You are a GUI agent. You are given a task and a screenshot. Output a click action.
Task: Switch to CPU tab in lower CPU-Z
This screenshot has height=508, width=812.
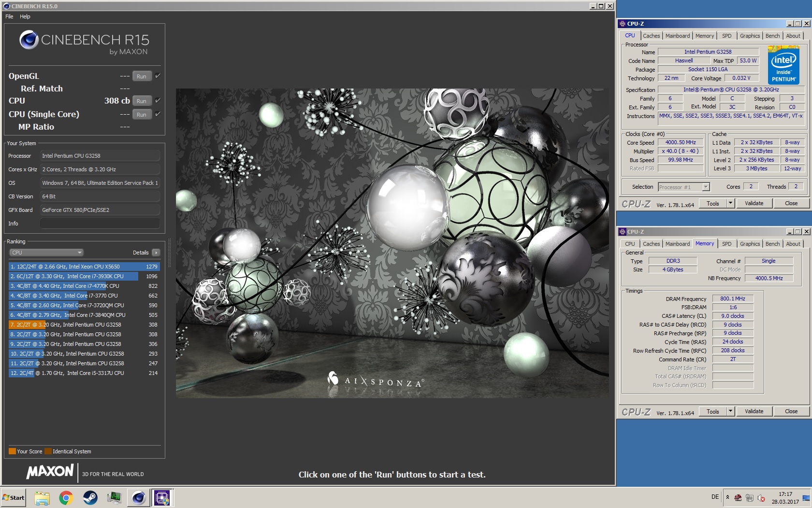630,244
